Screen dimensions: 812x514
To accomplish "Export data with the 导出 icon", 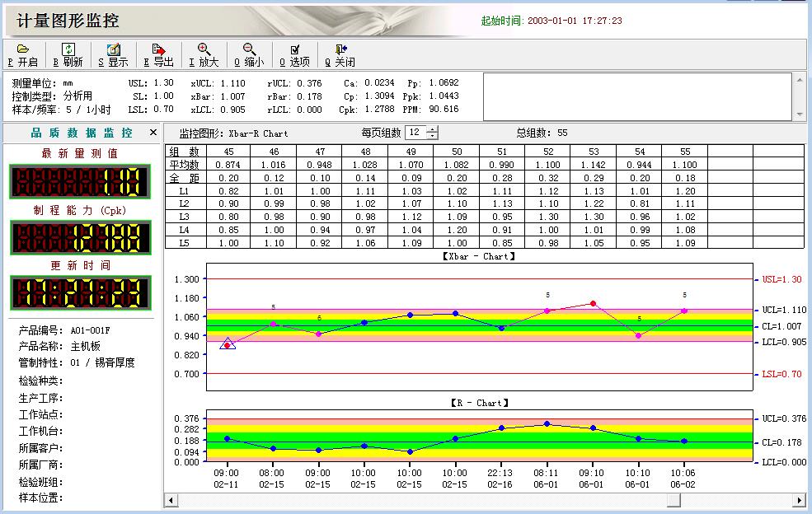I will (159, 49).
